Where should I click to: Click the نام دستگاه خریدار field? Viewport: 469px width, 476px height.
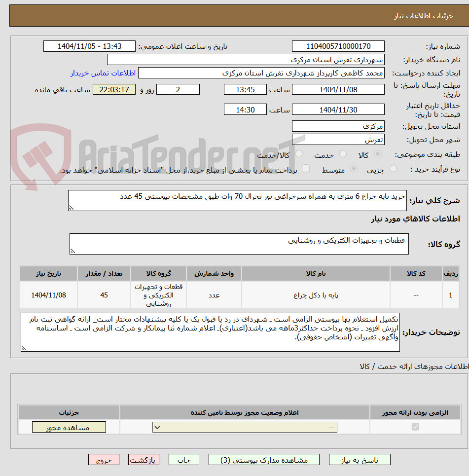(x=246, y=60)
